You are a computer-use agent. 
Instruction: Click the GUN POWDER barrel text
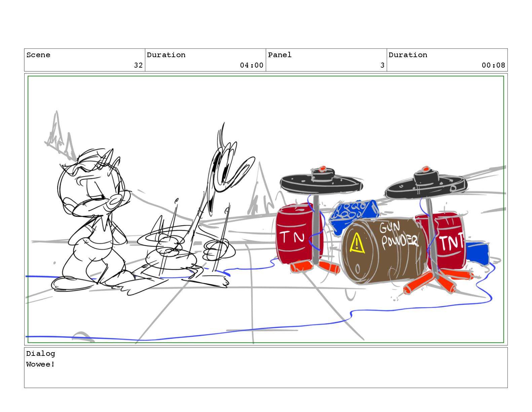[x=398, y=235]
